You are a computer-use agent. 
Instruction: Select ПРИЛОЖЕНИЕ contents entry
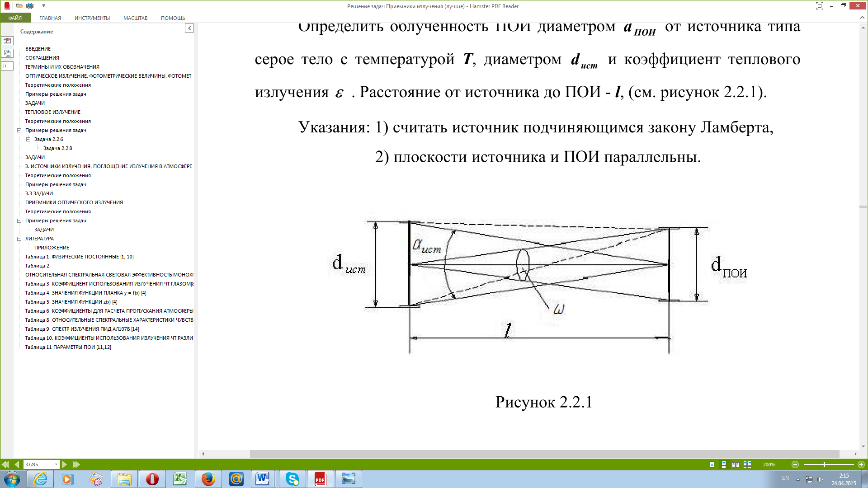point(52,248)
